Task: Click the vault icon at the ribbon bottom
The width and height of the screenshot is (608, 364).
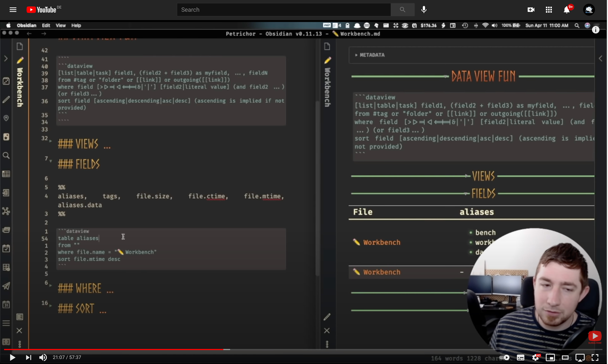Action: [x=6, y=342]
